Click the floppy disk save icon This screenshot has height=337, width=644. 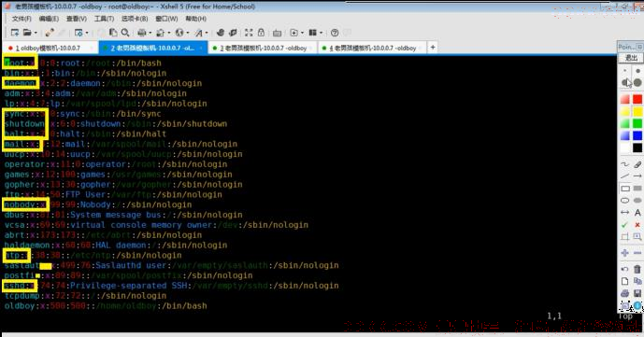tap(637, 293)
